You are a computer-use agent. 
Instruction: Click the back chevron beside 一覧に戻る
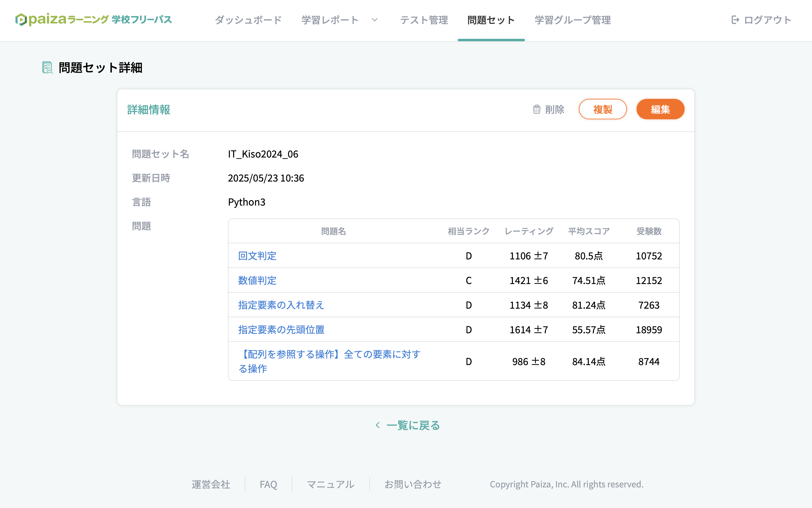point(378,425)
